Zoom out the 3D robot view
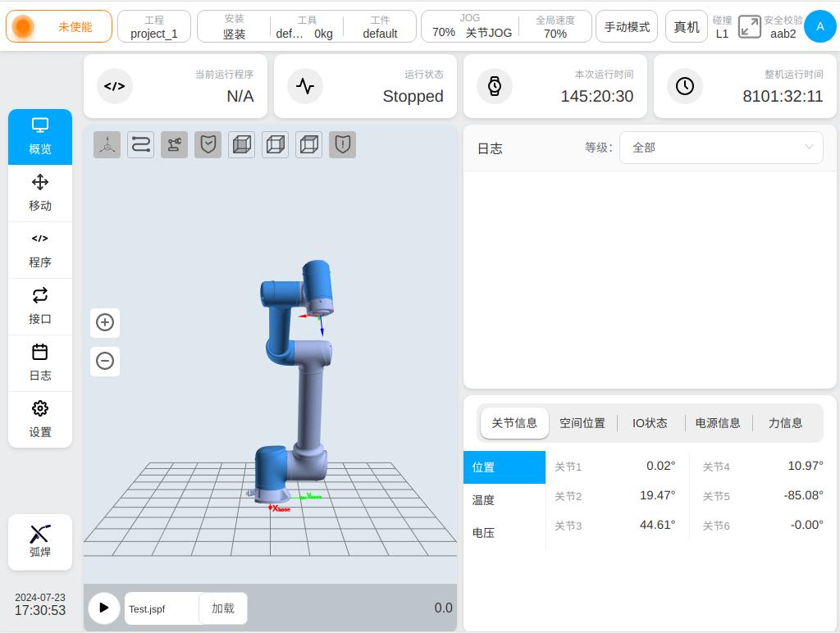The height and width of the screenshot is (633, 840). click(105, 361)
